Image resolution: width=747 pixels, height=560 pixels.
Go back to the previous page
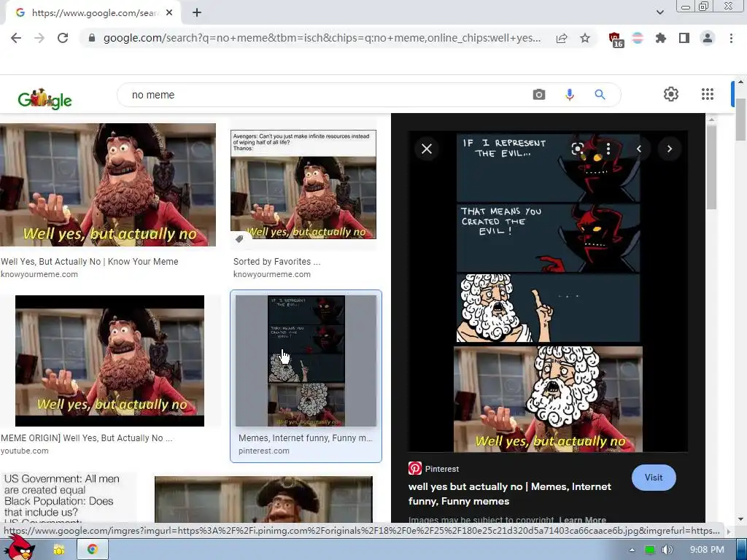[x=16, y=38]
